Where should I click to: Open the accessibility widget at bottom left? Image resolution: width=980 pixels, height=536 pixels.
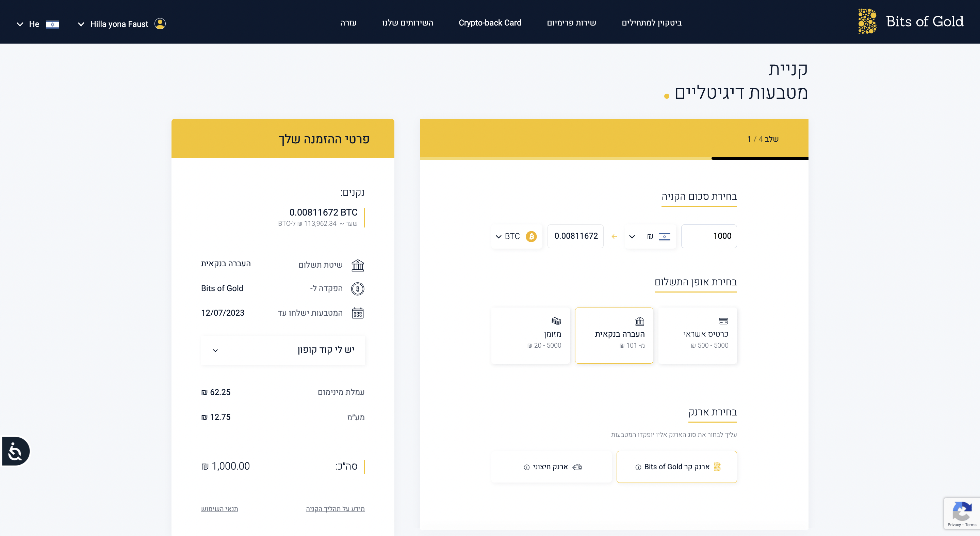point(15,451)
